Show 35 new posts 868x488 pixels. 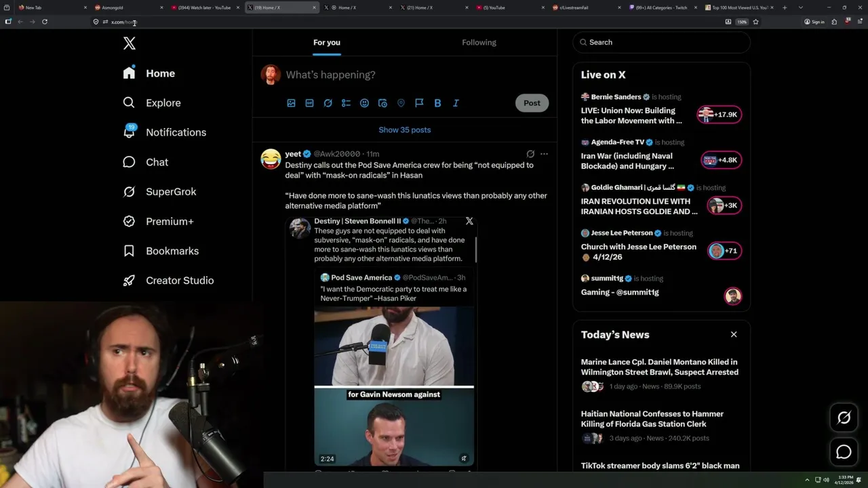point(405,129)
